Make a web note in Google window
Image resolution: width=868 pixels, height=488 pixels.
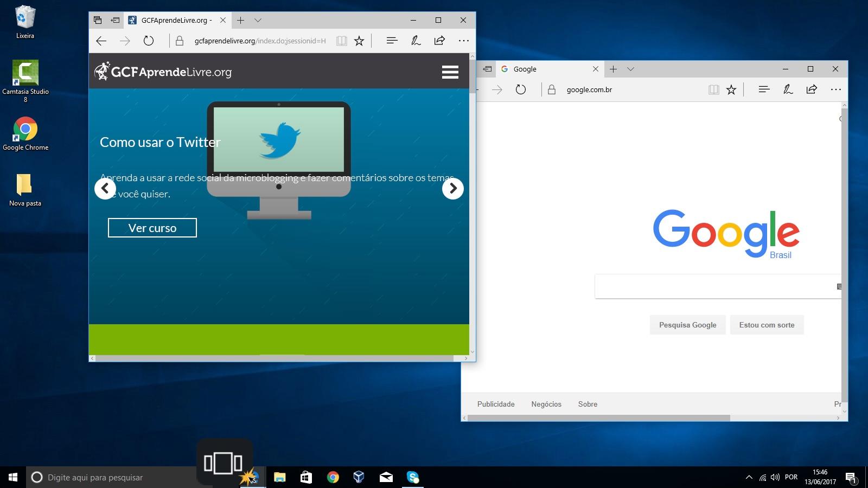pos(788,89)
